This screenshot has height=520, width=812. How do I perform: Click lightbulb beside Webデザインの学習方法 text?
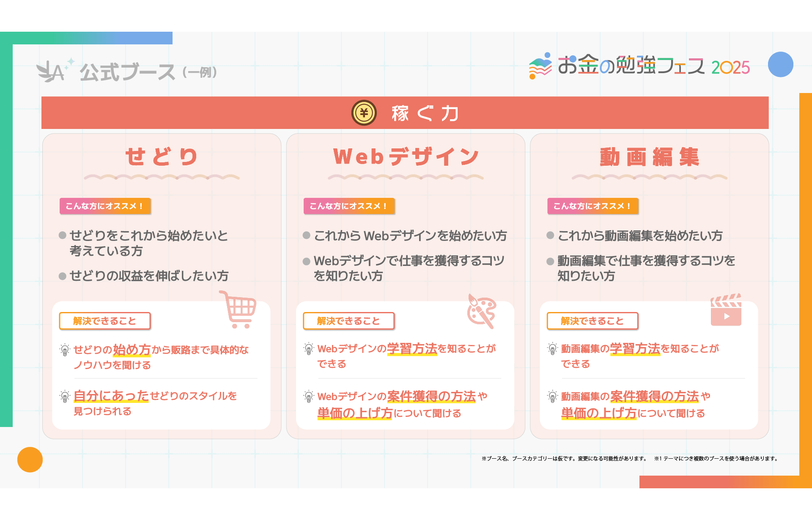(309, 349)
